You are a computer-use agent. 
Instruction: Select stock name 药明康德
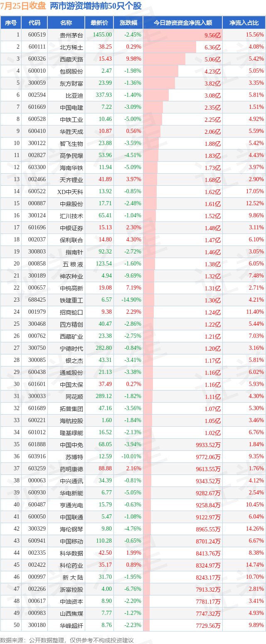tap(71, 469)
